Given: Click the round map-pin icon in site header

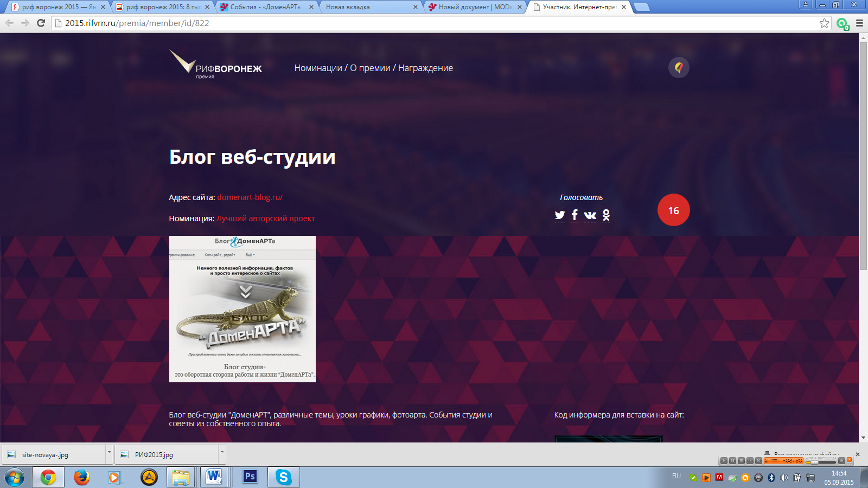Looking at the screenshot, I should point(679,68).
